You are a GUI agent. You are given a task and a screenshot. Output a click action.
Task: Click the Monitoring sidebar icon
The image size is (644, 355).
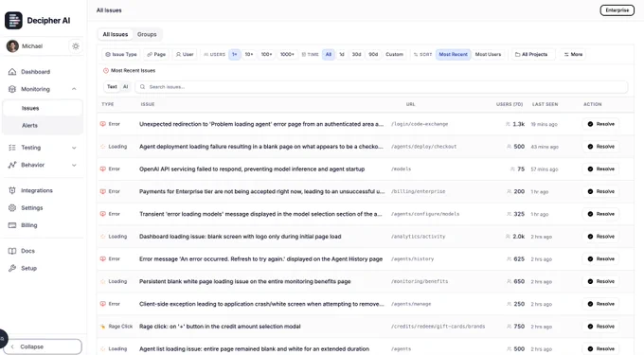[x=12, y=89]
